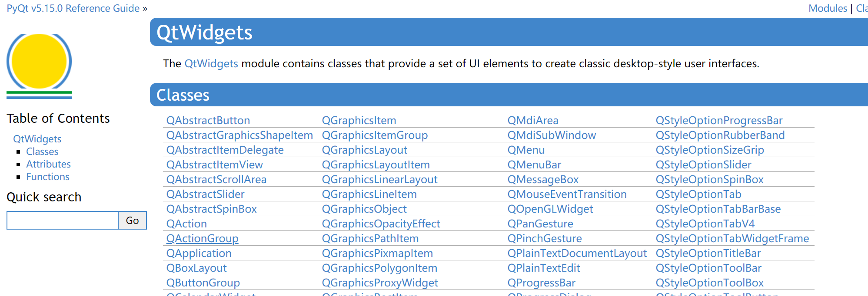Open the QActionGroup class page
This screenshot has height=296, width=868.
[x=202, y=238]
